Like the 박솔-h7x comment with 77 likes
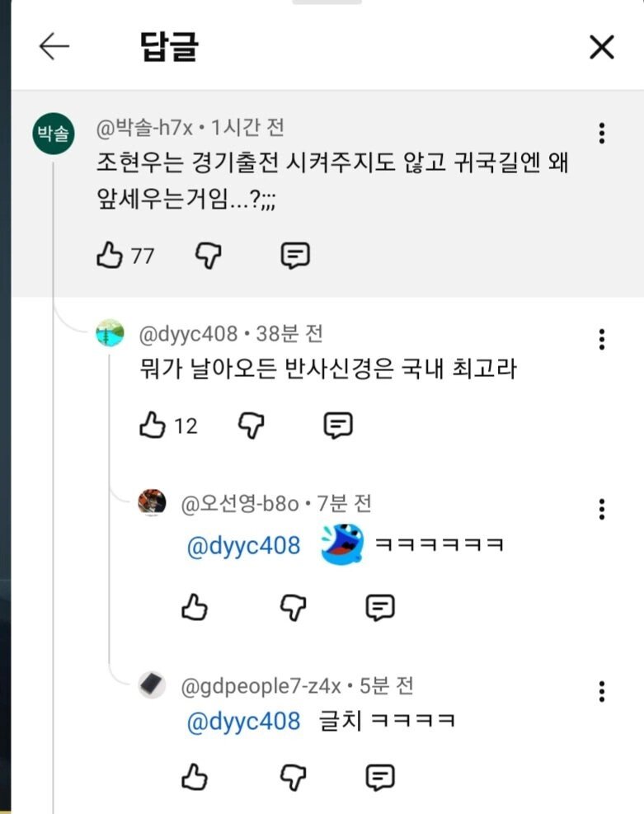This screenshot has height=814, width=644. (110, 255)
